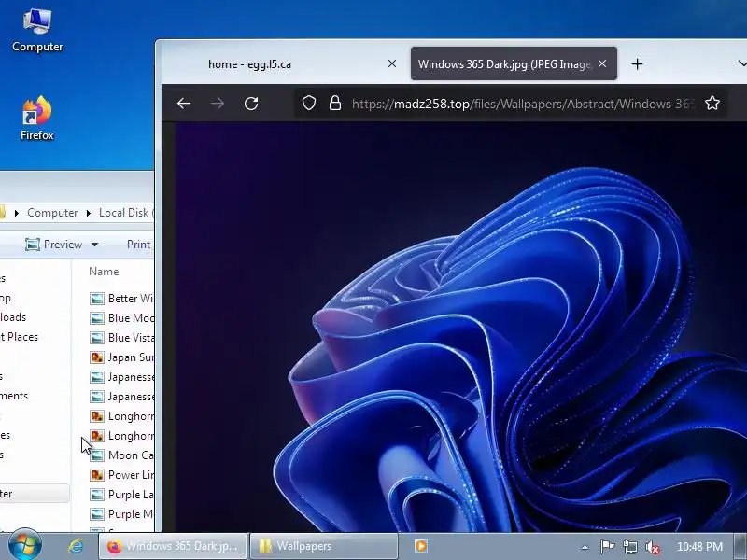747x560 pixels.
Task: Click the Blue Vista file icon
Action: point(97,338)
